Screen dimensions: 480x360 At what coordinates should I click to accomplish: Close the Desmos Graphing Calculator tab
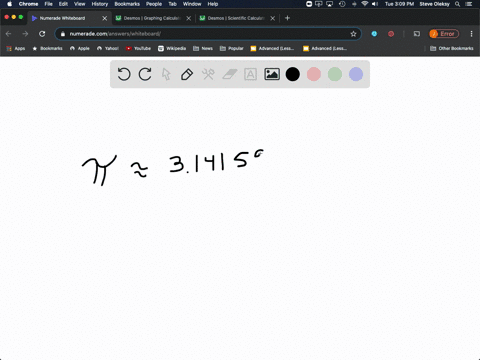[x=189, y=18]
